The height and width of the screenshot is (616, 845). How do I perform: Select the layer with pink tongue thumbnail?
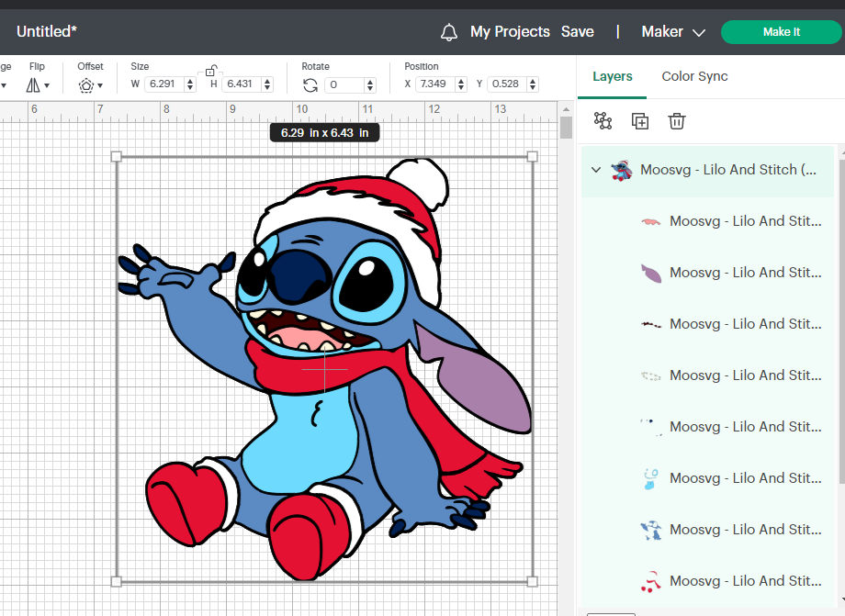click(707, 221)
